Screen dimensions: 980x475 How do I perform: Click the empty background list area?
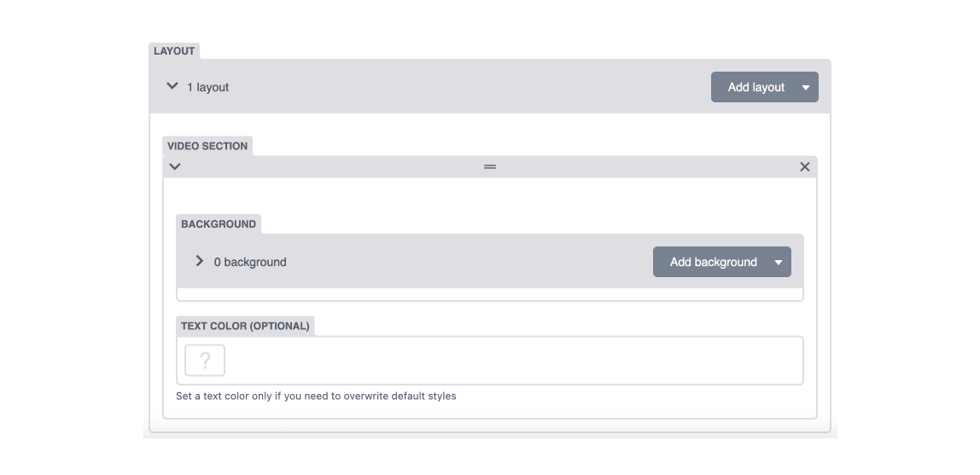pos(490,294)
